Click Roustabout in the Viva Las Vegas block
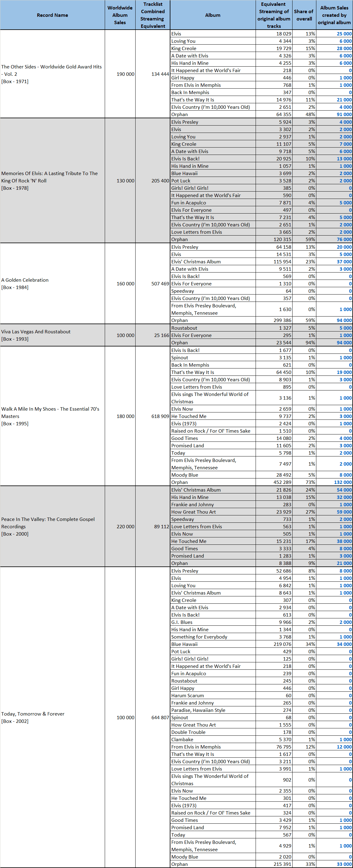 tap(213, 328)
